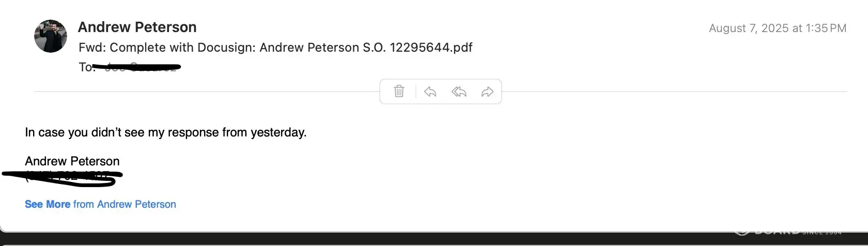Open the See More link
Screen dimensions: 868x246
click(x=48, y=204)
